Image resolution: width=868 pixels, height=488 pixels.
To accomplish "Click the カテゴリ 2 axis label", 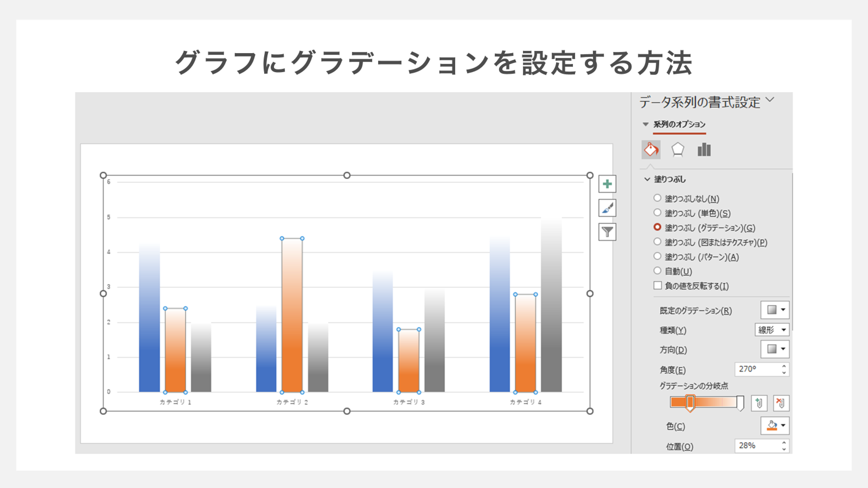I will (292, 402).
